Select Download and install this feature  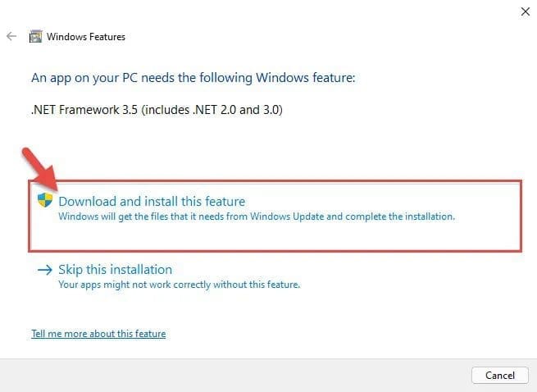tap(152, 201)
